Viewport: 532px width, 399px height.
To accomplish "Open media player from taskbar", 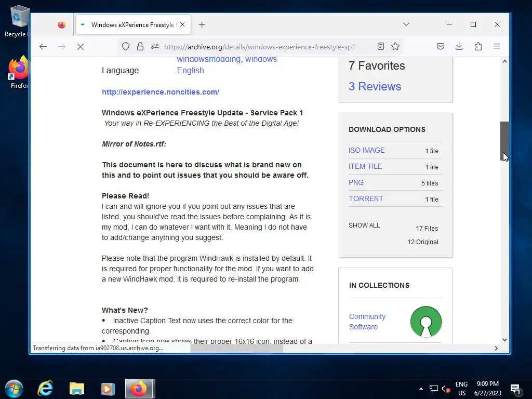I will pos(108,389).
